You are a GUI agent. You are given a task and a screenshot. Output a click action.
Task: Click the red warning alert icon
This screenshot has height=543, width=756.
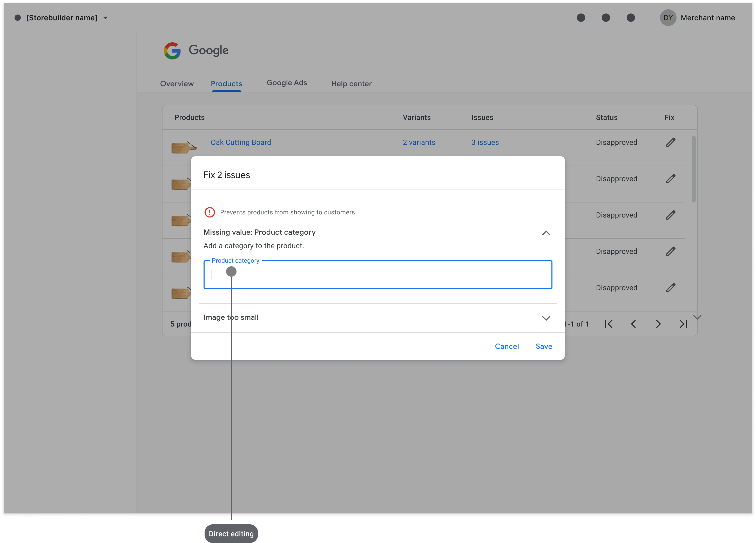[209, 212]
